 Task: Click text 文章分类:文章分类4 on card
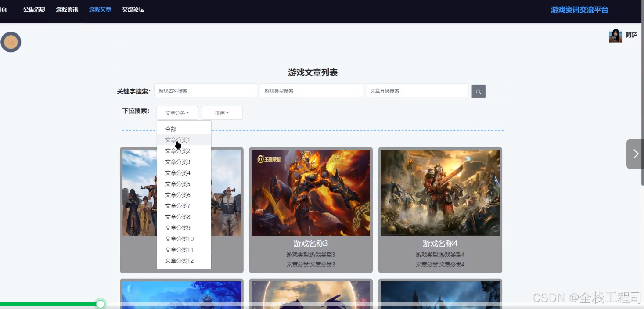tap(440, 265)
